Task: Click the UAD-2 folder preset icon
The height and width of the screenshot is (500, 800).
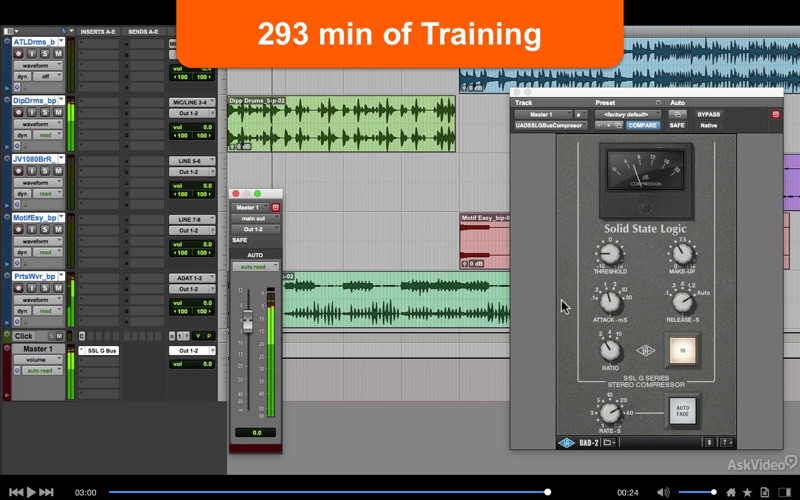Action: tap(610, 443)
